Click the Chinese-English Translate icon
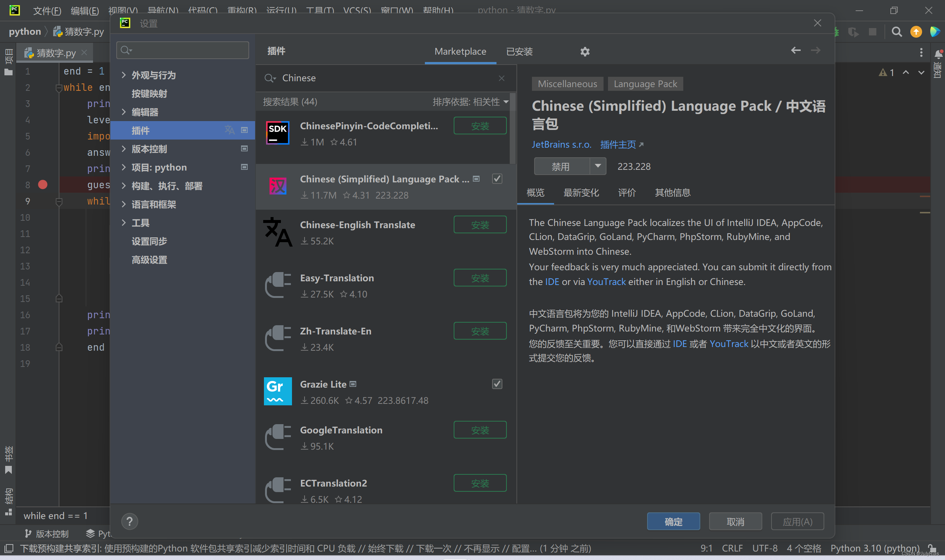This screenshot has width=945, height=560. (278, 232)
